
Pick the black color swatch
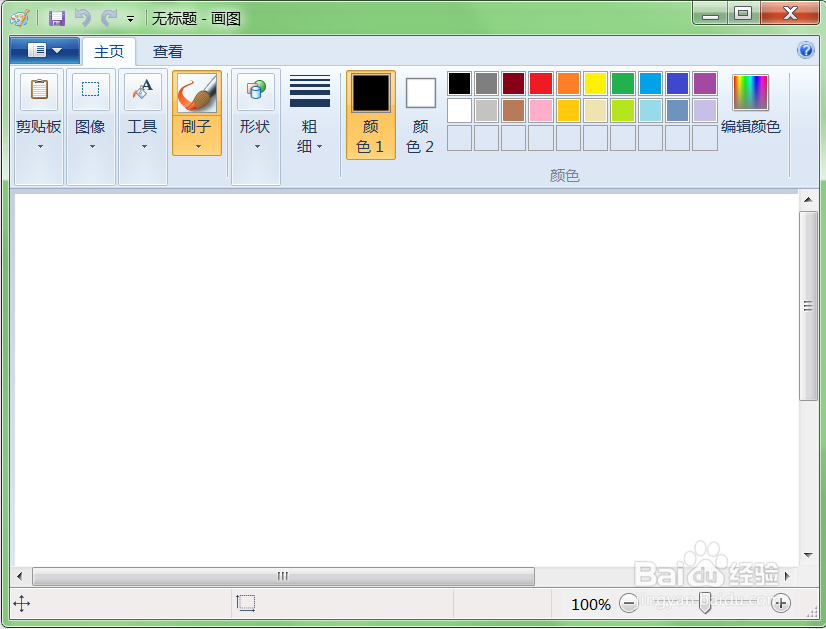(x=459, y=84)
